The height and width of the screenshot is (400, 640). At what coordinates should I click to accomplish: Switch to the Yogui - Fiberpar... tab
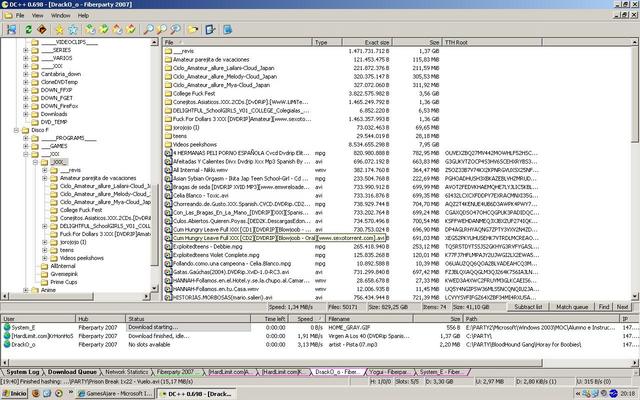pos(389,372)
